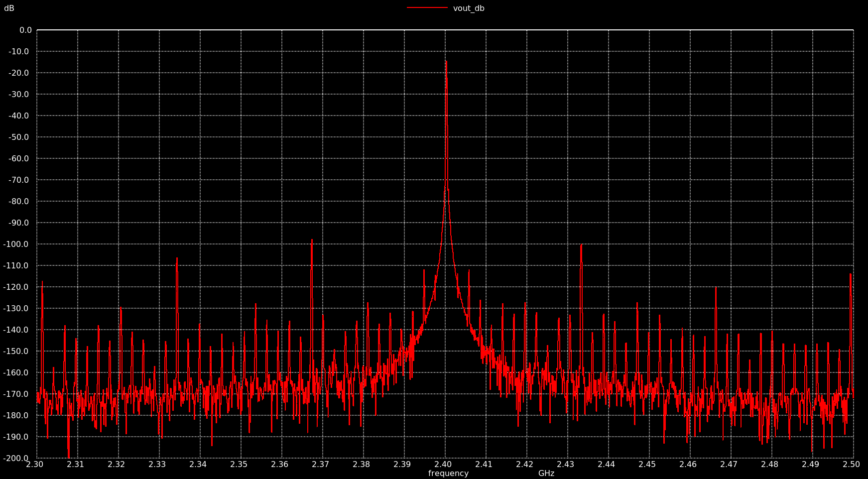Image resolution: width=868 pixels, height=479 pixels.
Task: Click the 2.30 x-axis tick label
Action: (35, 465)
